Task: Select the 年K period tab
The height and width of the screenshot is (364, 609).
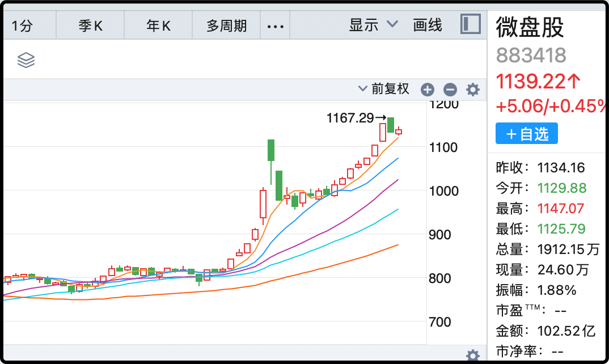Action: click(158, 26)
